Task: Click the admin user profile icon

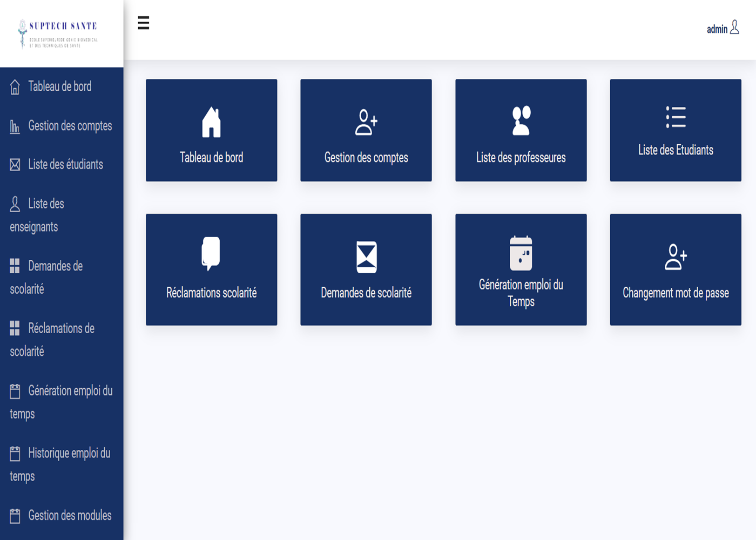Action: pyautogui.click(x=734, y=28)
